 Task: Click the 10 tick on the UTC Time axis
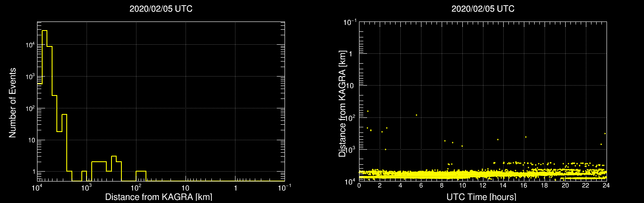click(462, 186)
